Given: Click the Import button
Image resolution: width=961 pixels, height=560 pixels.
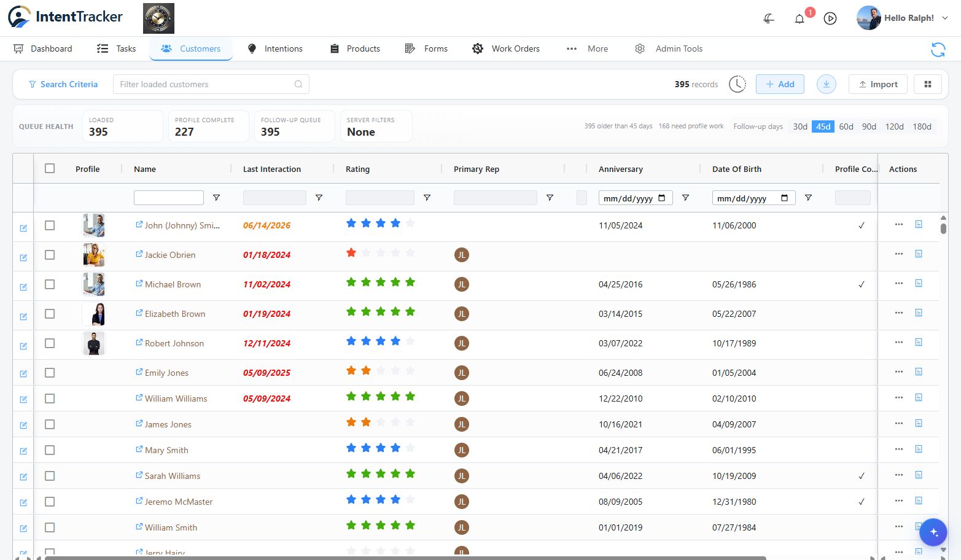Looking at the screenshot, I should click(x=878, y=84).
